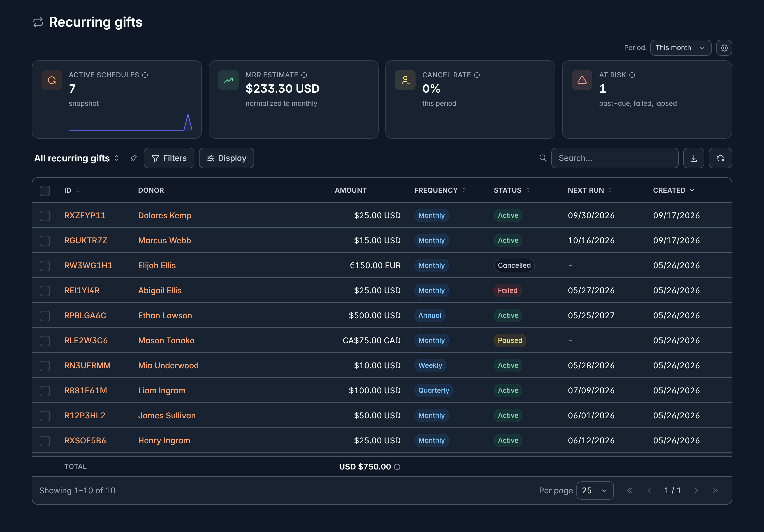Check the row for RGUKTR7Z
Viewport: 764px width, 532px height.
[x=45, y=241]
